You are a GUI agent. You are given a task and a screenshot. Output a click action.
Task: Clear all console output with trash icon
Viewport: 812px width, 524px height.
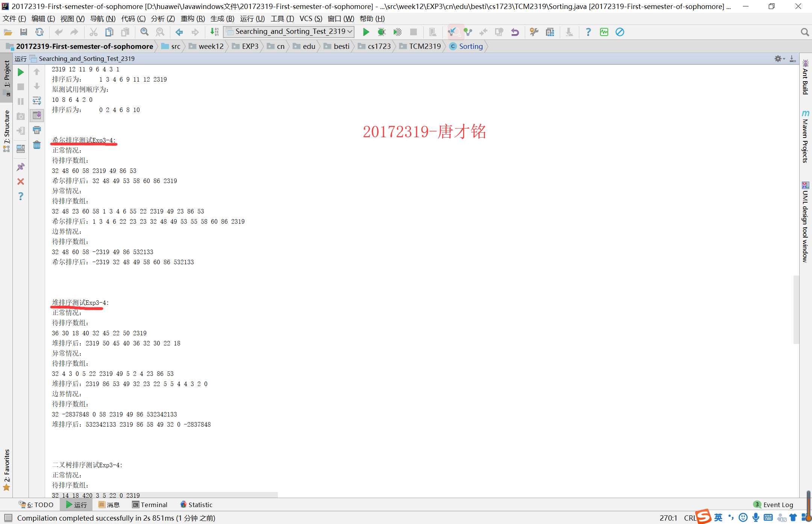[37, 145]
